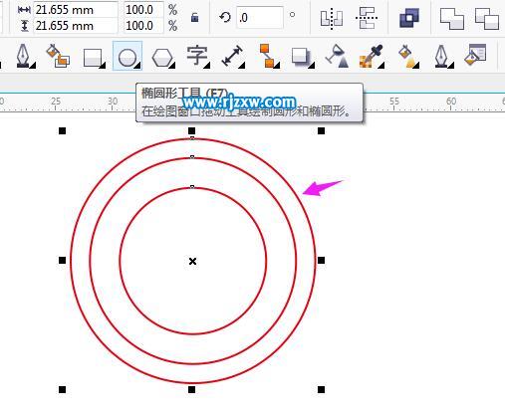
Task: Select the Parallel Dimension tool
Action: (232, 56)
